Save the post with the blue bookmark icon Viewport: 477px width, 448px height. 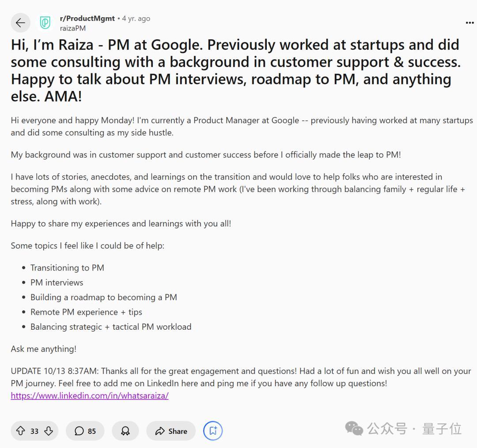(213, 431)
